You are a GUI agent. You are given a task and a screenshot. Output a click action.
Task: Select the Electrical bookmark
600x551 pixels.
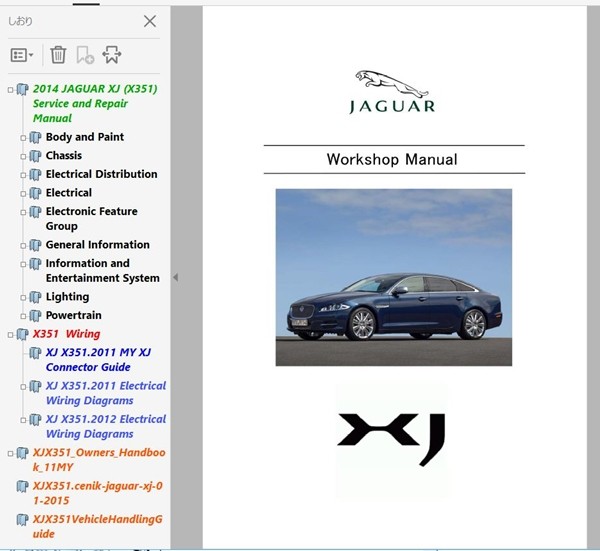tap(68, 192)
